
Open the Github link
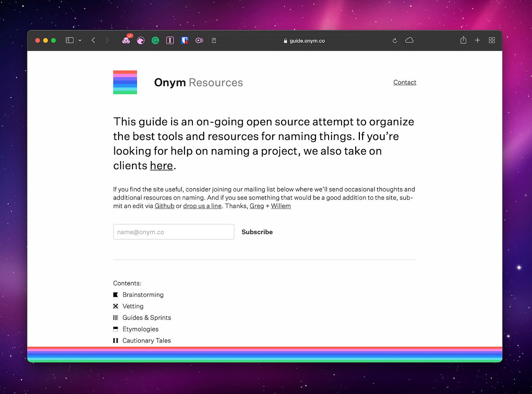coord(164,206)
